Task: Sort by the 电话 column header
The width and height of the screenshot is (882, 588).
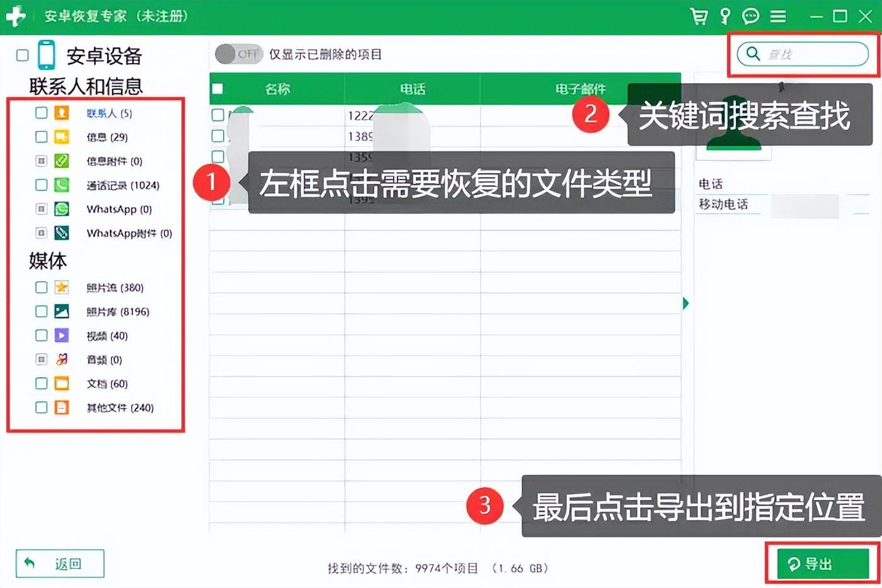Action: (x=413, y=89)
